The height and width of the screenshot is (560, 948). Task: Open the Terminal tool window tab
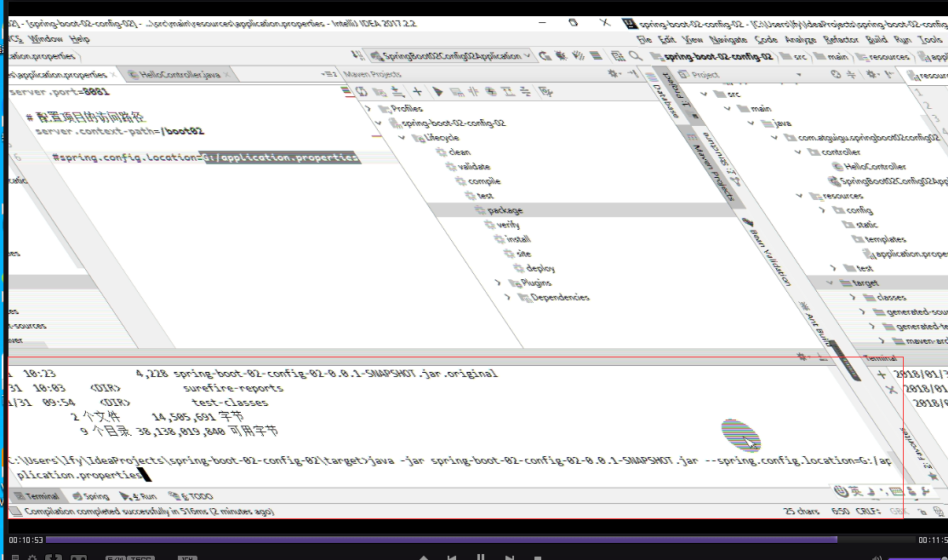[37, 496]
